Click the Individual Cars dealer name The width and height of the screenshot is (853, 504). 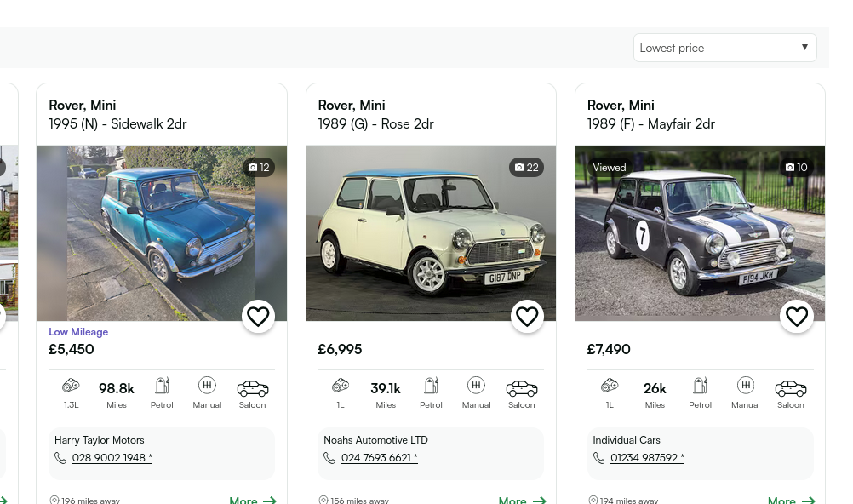(x=627, y=440)
